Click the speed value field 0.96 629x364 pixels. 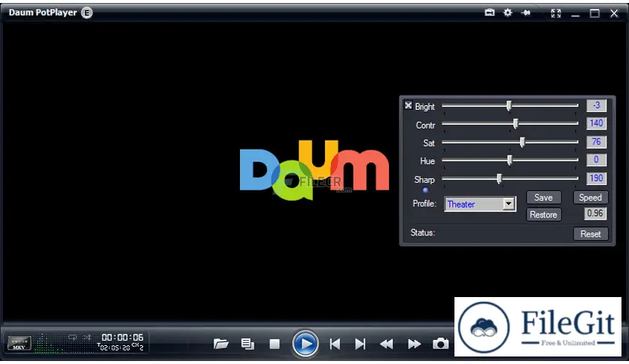point(595,214)
